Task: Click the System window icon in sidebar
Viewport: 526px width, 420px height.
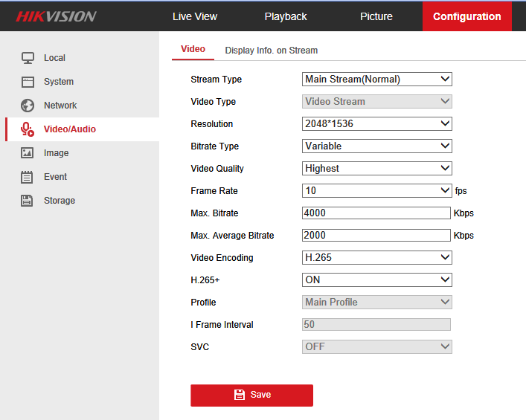Action: pyautogui.click(x=28, y=82)
